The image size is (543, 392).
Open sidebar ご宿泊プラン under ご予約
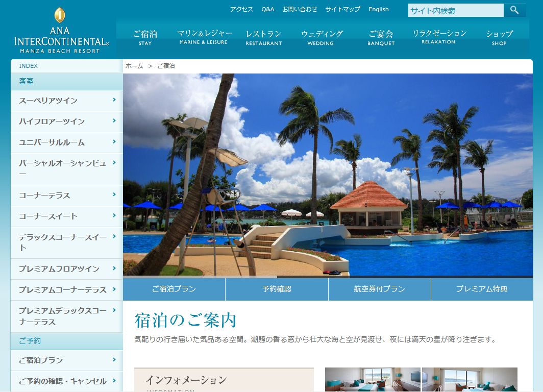67,360
